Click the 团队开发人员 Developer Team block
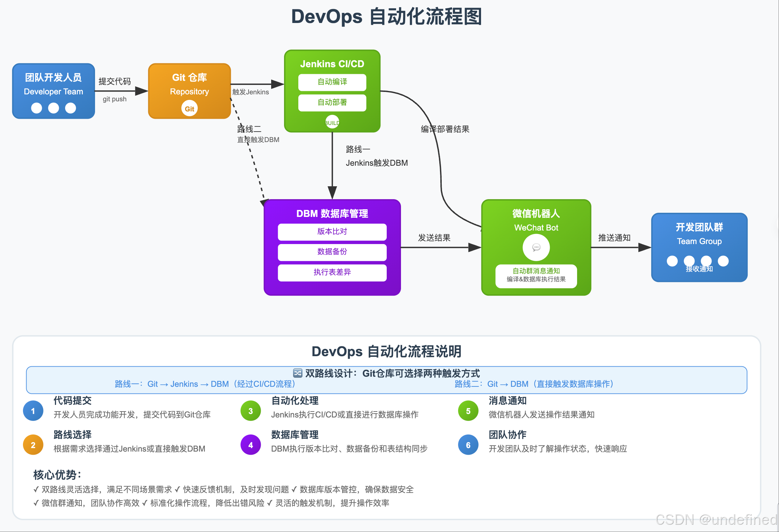779x532 pixels. (x=54, y=91)
